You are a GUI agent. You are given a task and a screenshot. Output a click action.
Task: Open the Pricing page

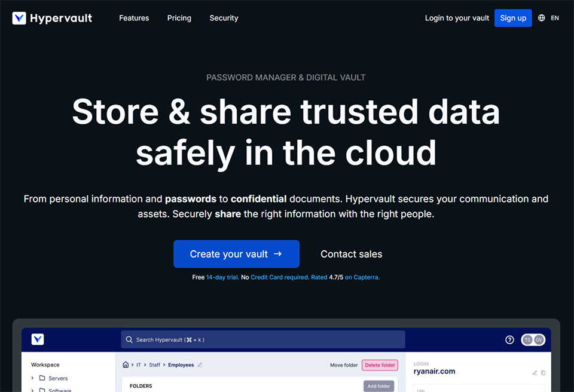click(179, 18)
